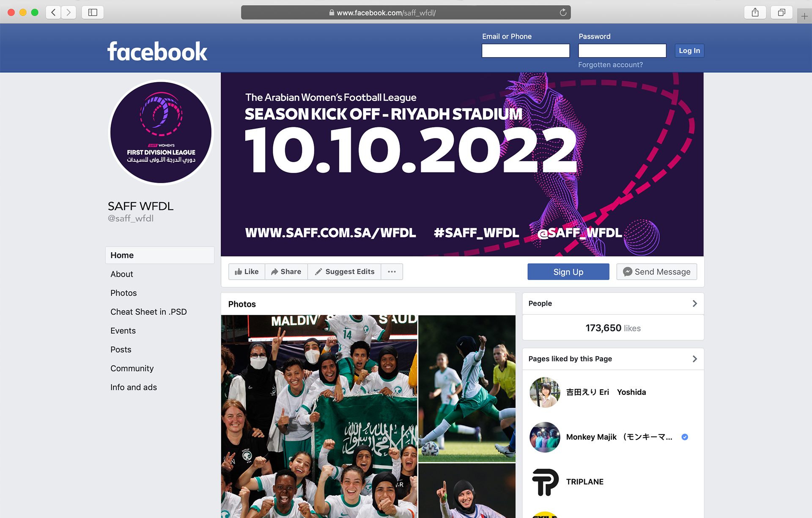Open Eri Yoshida's profile avatar
This screenshot has width=812, height=518.
[545, 392]
